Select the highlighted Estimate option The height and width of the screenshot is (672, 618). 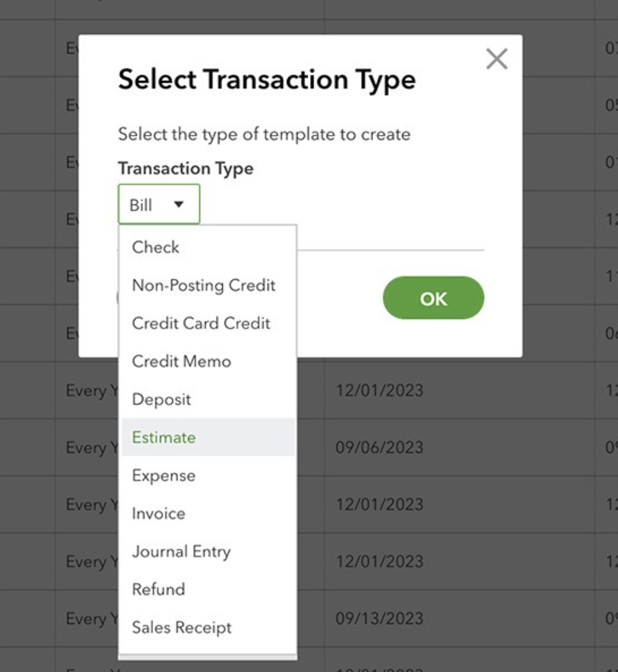point(208,437)
